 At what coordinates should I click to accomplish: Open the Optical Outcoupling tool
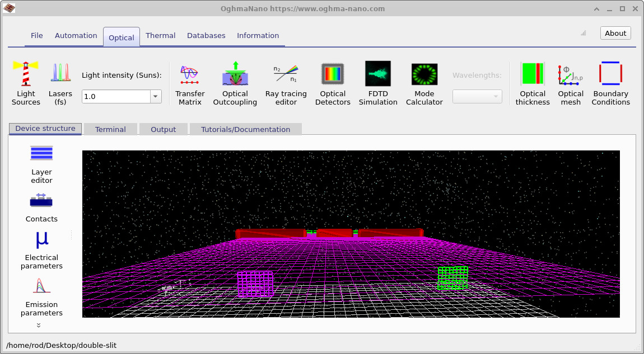coord(235,81)
